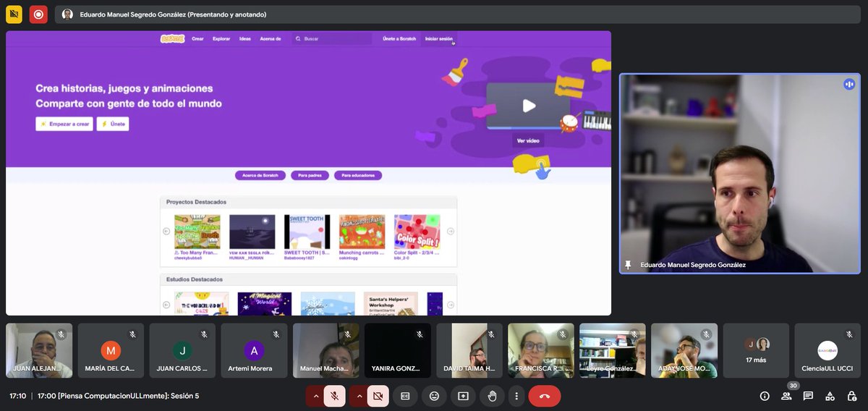Select DAVID TAIMA H... participant tile
The image size is (868, 411).
coord(469,350)
